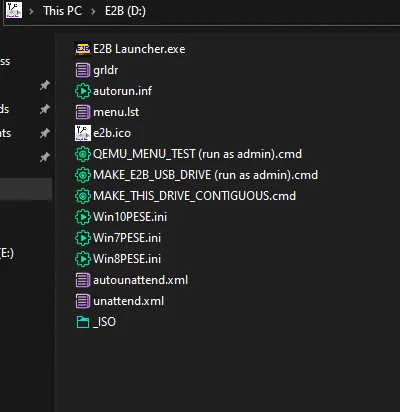Select the MAKE_THIS_DRIVE_CONTIGUOUS cmd file icon
This screenshot has width=400, height=412.
click(82, 196)
